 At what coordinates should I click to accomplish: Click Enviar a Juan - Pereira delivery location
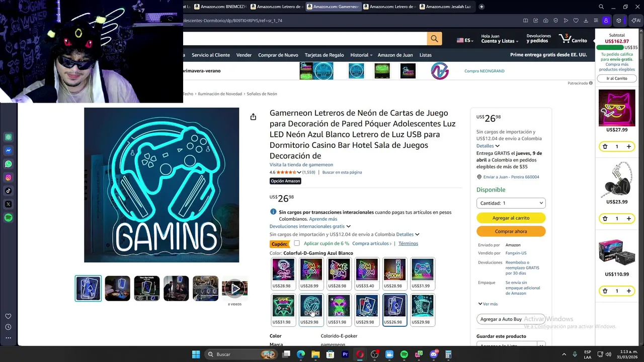click(x=508, y=177)
